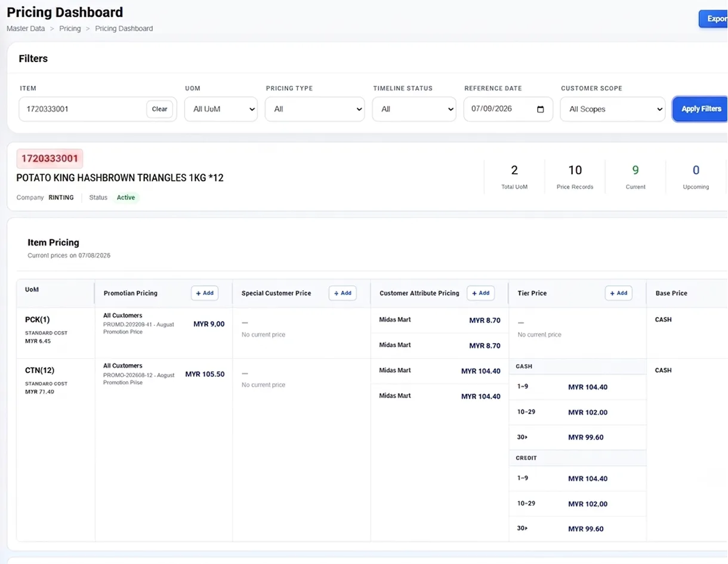The height and width of the screenshot is (564, 728).
Task: Open the Customer Scope dropdown
Action: pos(612,109)
